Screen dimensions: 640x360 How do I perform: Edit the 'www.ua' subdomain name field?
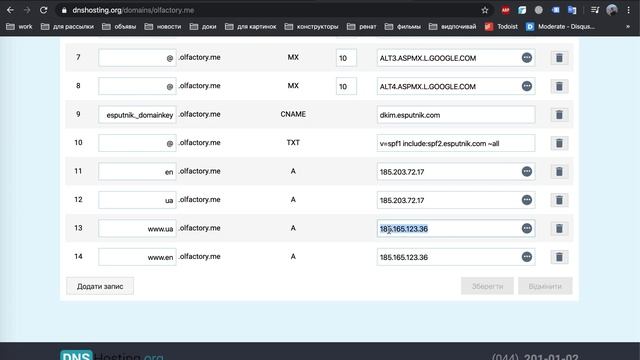click(137, 228)
